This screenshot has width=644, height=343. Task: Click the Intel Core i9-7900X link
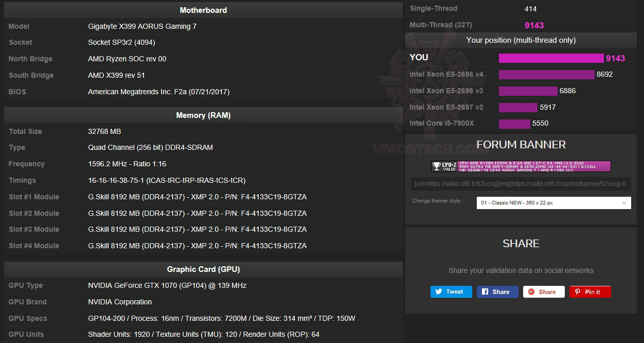click(442, 124)
